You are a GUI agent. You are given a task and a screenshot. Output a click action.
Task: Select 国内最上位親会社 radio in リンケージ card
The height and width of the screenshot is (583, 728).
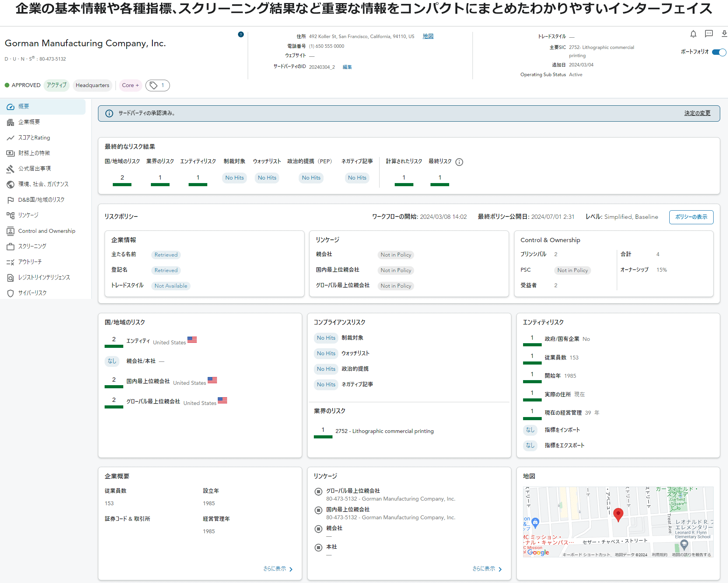coord(318,510)
